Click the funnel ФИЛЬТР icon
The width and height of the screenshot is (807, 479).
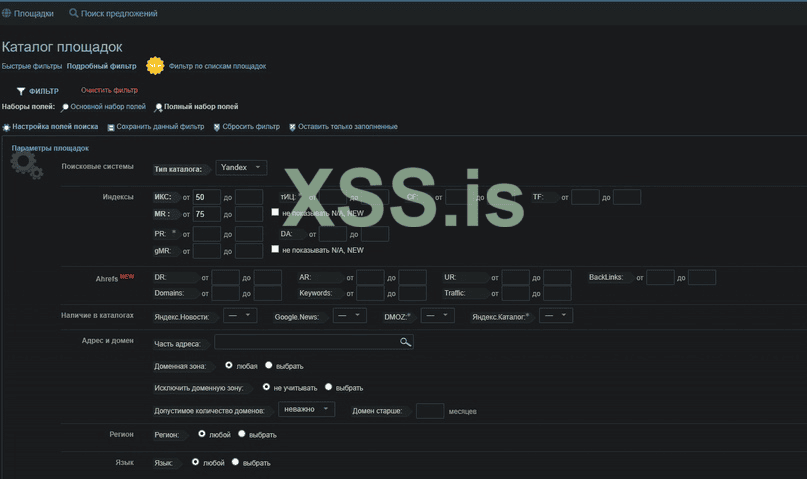(x=21, y=91)
